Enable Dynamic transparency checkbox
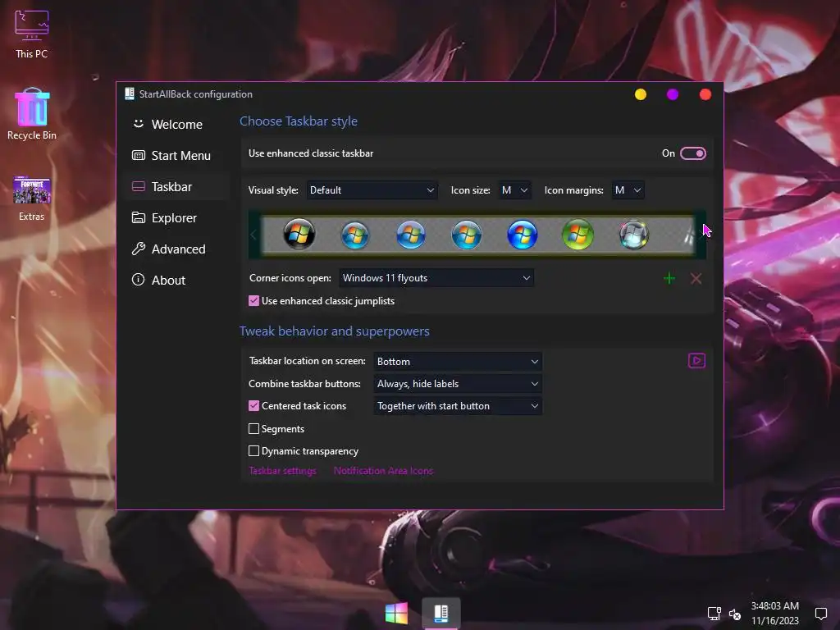Viewport: 840px width, 630px height. tap(254, 451)
